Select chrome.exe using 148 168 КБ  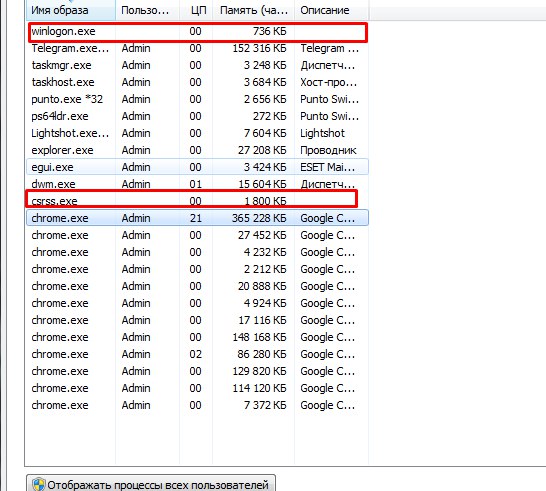pyautogui.click(x=197, y=337)
